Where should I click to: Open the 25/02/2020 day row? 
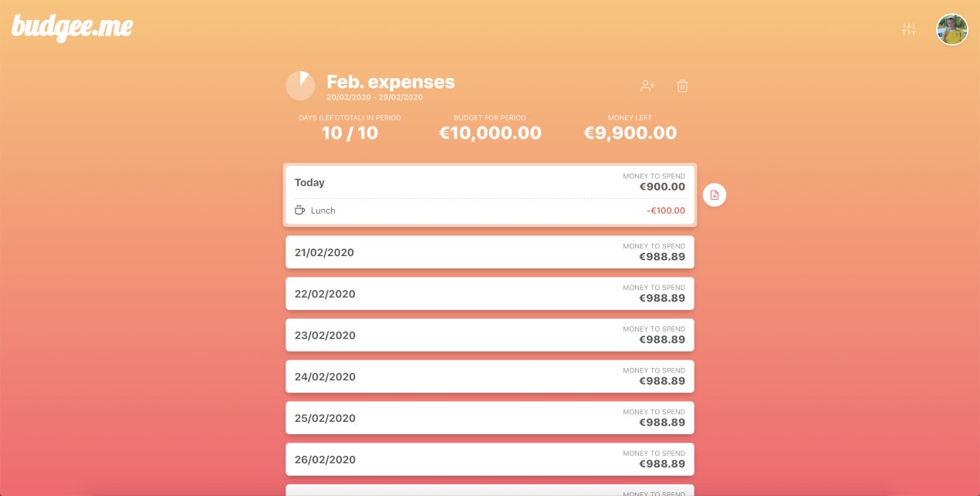coord(489,418)
